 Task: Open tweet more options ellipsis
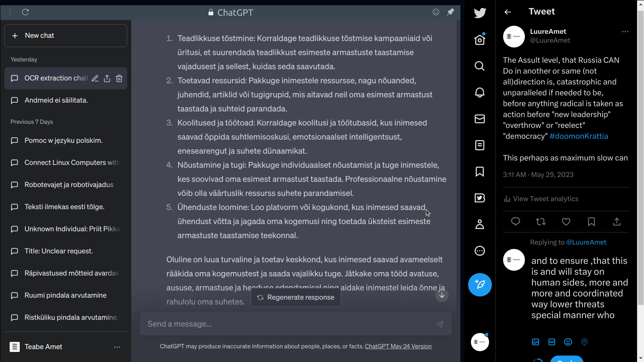(x=625, y=31)
